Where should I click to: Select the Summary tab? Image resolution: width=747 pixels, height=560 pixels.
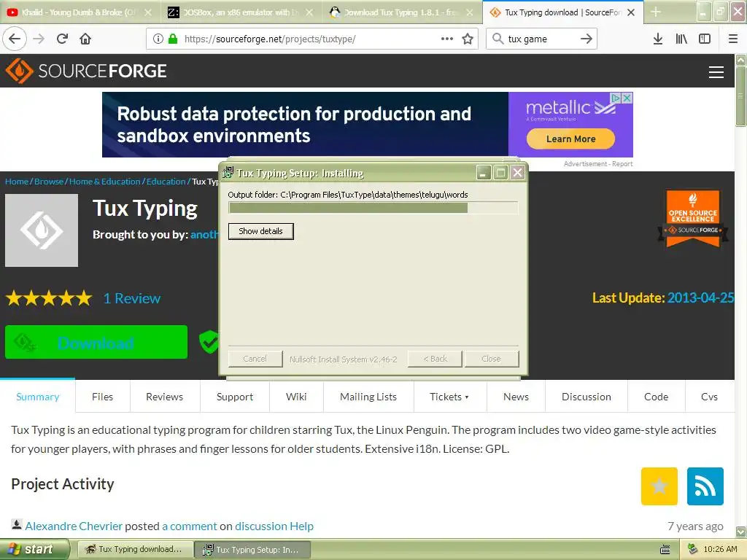(38, 397)
